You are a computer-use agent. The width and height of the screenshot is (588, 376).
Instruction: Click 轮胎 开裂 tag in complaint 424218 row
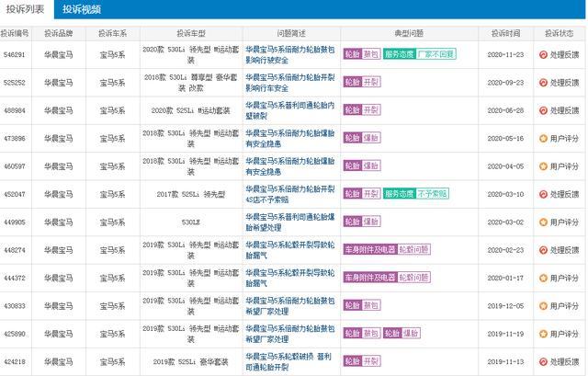pos(362,361)
